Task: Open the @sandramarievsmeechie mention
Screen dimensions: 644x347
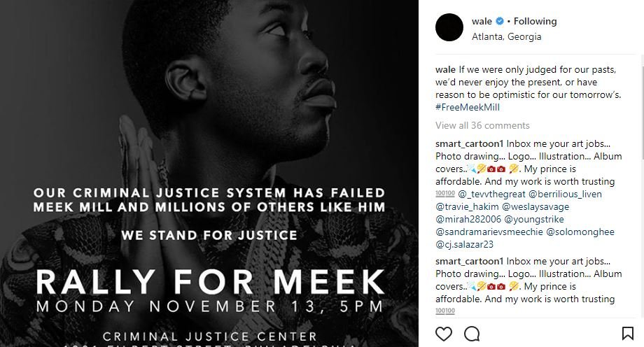Action: coord(488,232)
